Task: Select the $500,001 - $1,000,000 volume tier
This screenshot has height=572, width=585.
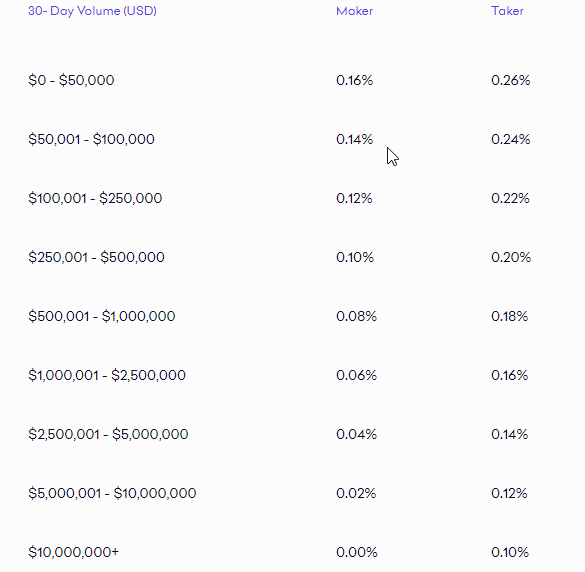Action: click(x=101, y=316)
